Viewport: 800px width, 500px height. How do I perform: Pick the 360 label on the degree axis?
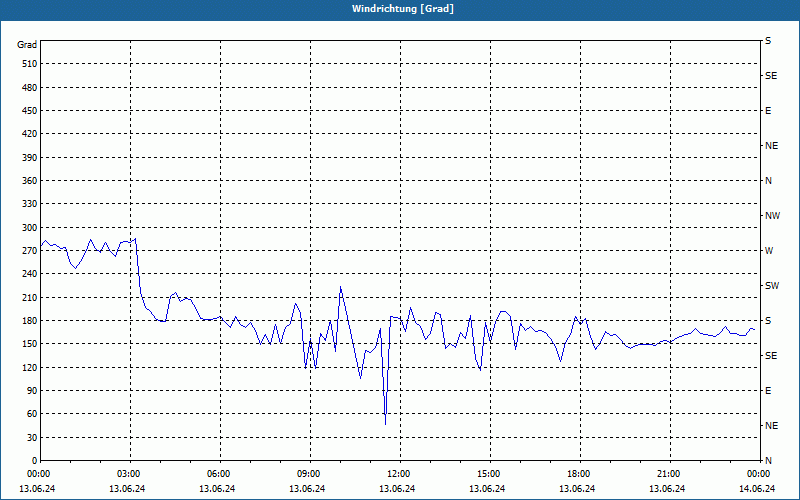click(30, 181)
